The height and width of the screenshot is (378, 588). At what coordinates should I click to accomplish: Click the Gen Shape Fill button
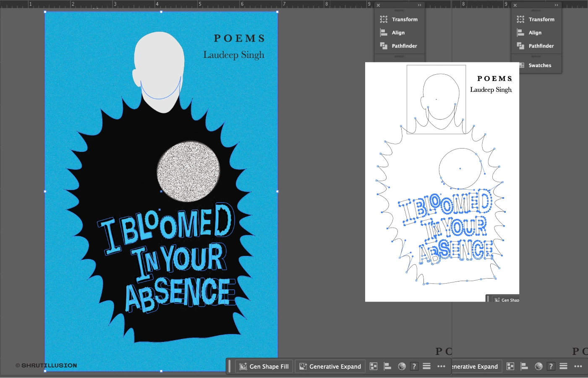264,367
